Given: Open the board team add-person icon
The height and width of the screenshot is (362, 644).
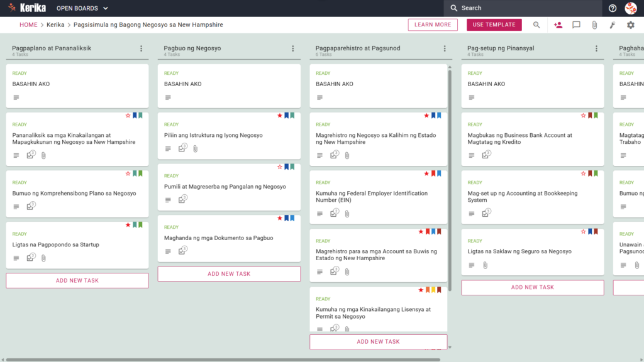Looking at the screenshot, I should pyautogui.click(x=558, y=25).
